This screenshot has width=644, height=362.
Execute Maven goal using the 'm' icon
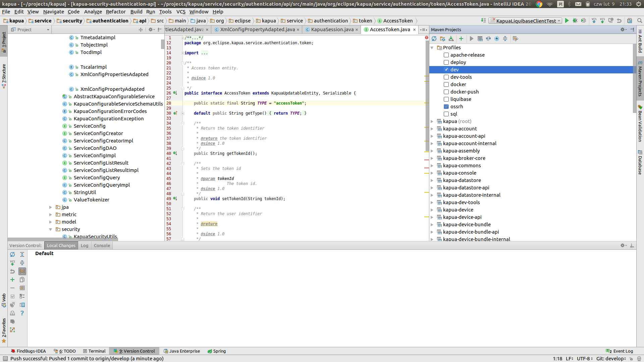coord(480,39)
